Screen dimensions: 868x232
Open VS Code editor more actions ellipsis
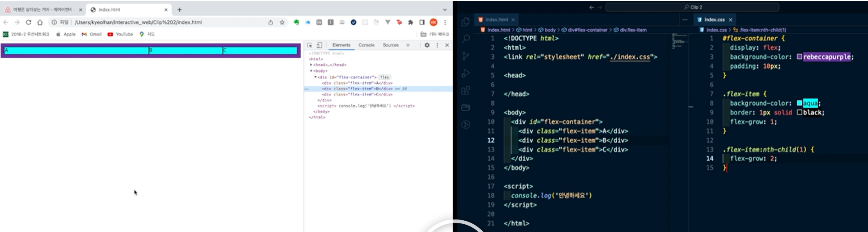point(685,20)
